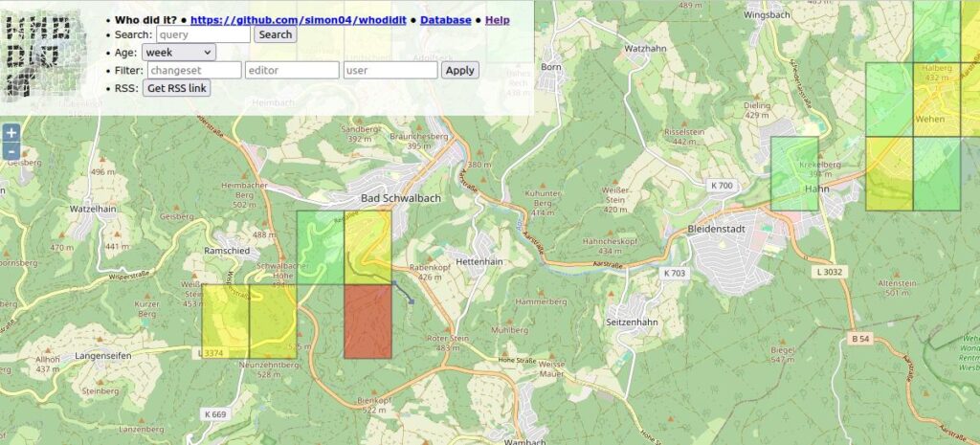Click the Apply filter button
Screen dimensions: 980x445
click(x=460, y=70)
